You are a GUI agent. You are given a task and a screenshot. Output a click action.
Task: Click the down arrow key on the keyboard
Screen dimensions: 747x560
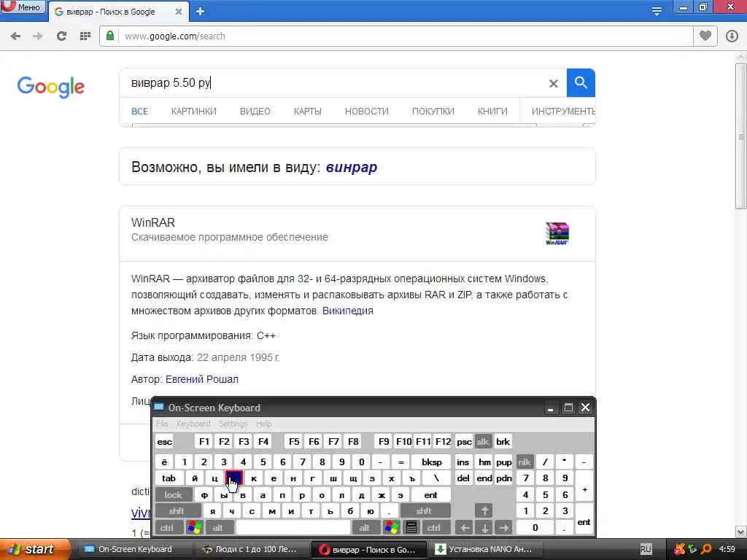(x=484, y=528)
